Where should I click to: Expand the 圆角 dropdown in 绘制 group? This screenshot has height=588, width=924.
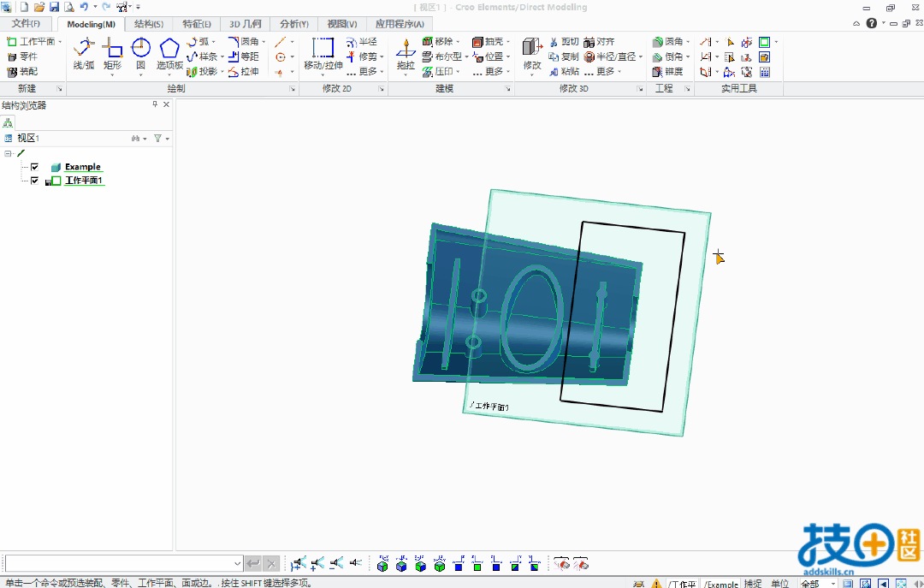coord(264,42)
